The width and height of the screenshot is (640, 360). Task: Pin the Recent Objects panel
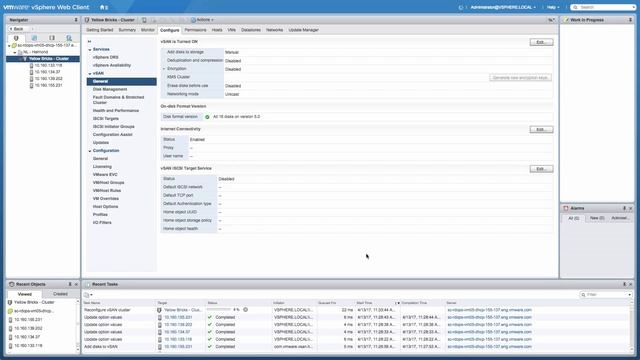coord(70,284)
